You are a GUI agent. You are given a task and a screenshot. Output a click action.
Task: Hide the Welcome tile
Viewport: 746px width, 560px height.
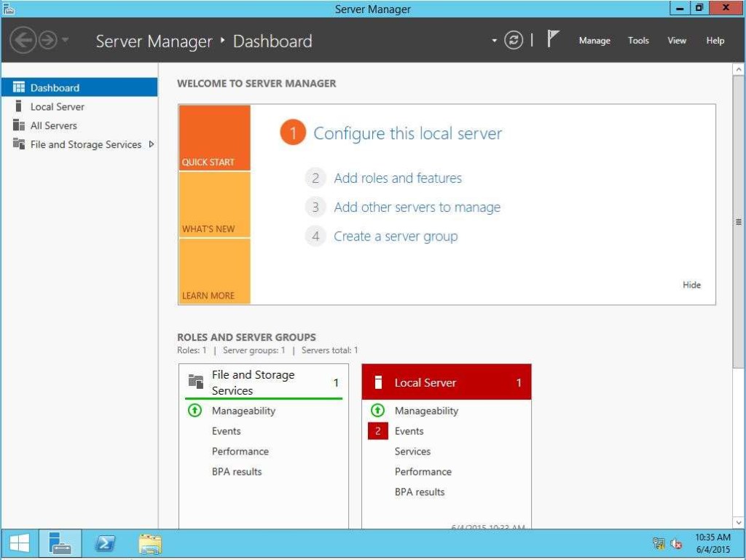click(x=691, y=285)
